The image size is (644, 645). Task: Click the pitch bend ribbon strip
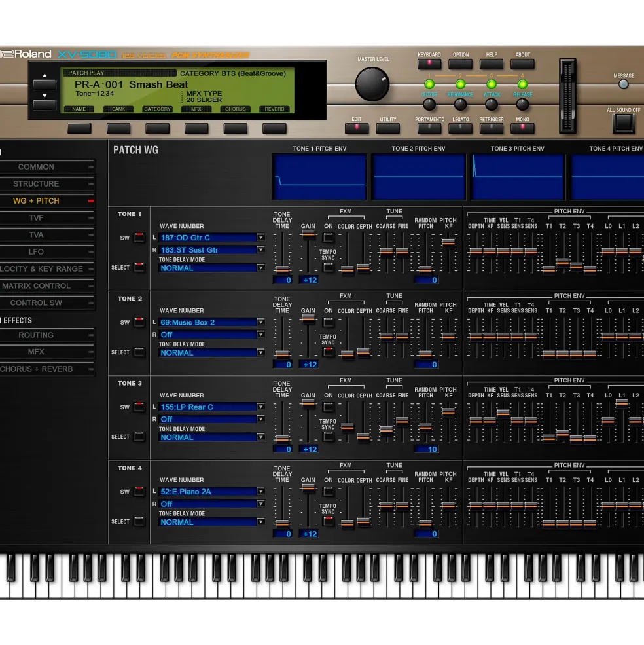point(567,96)
